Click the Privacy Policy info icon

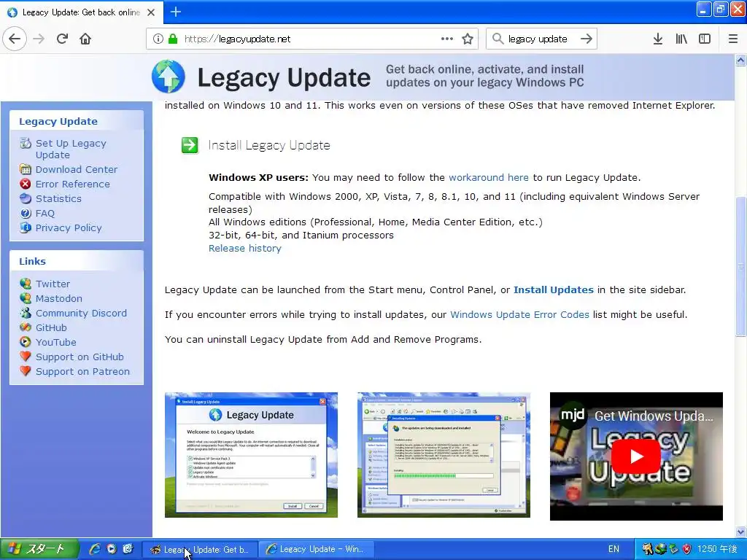point(26,227)
